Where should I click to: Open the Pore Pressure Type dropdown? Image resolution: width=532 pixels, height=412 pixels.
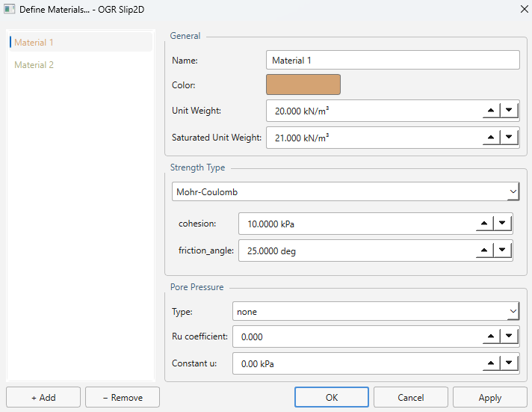click(376, 311)
